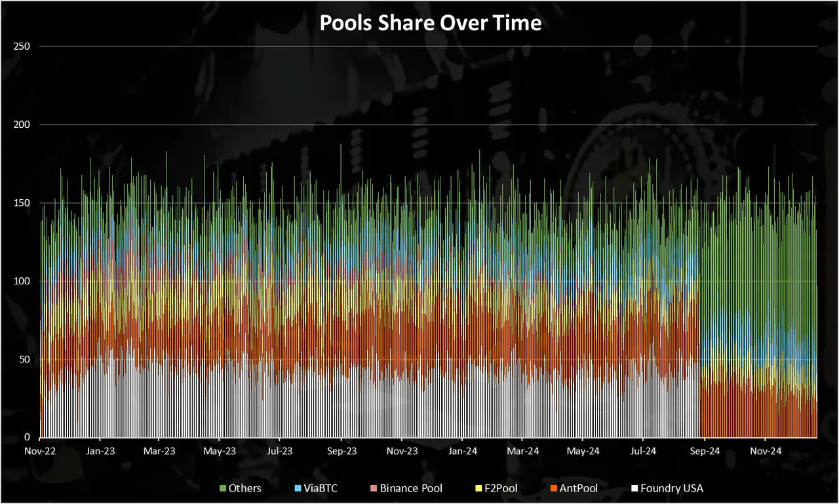Select the F2Pool legend label
The image size is (839, 504).
501,488
